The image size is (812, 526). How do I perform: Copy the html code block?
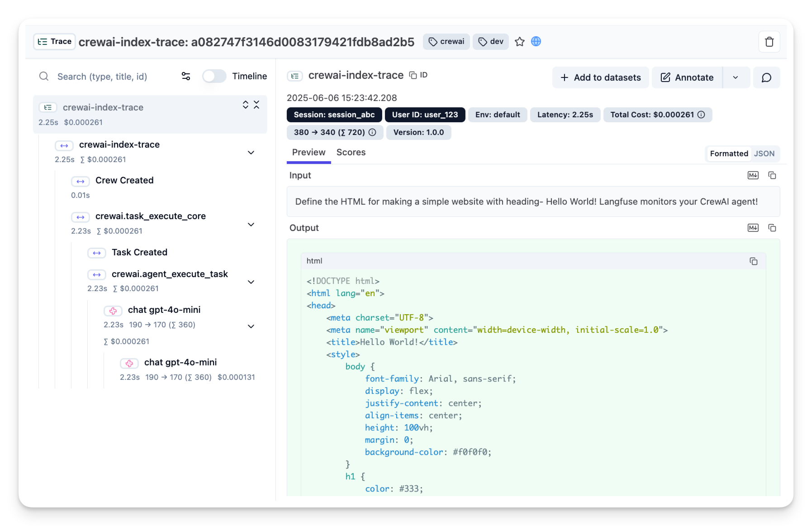[753, 261]
